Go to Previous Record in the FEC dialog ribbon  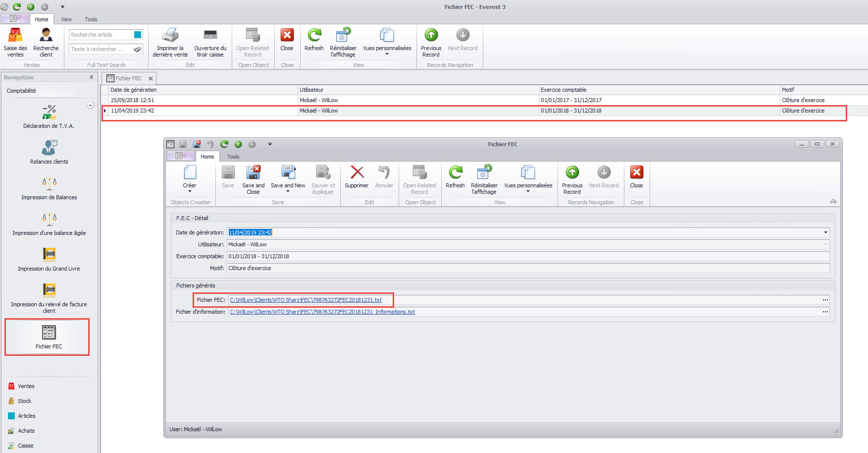coord(572,180)
